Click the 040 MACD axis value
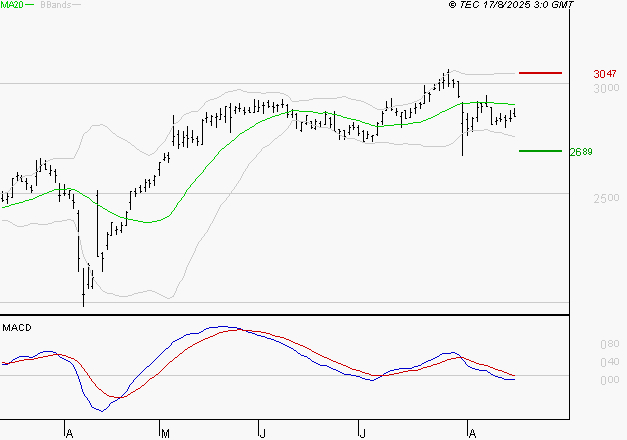Image resolution: width=627 pixels, height=440 pixels. [x=610, y=362]
